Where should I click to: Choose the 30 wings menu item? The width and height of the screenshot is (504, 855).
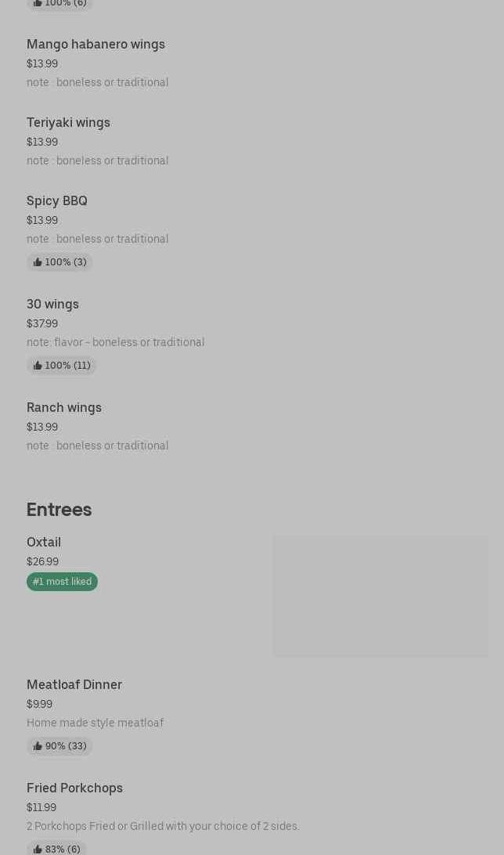point(52,304)
